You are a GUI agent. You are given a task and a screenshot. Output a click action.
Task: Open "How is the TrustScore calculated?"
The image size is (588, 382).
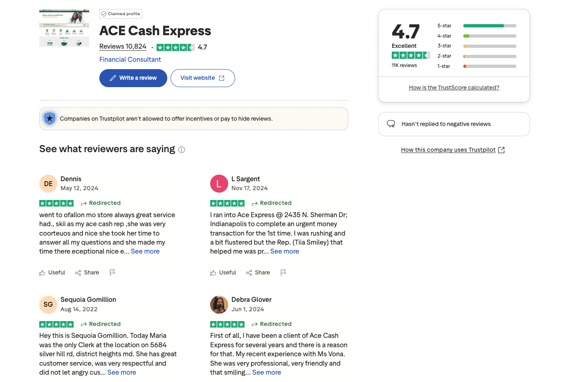coord(454,87)
